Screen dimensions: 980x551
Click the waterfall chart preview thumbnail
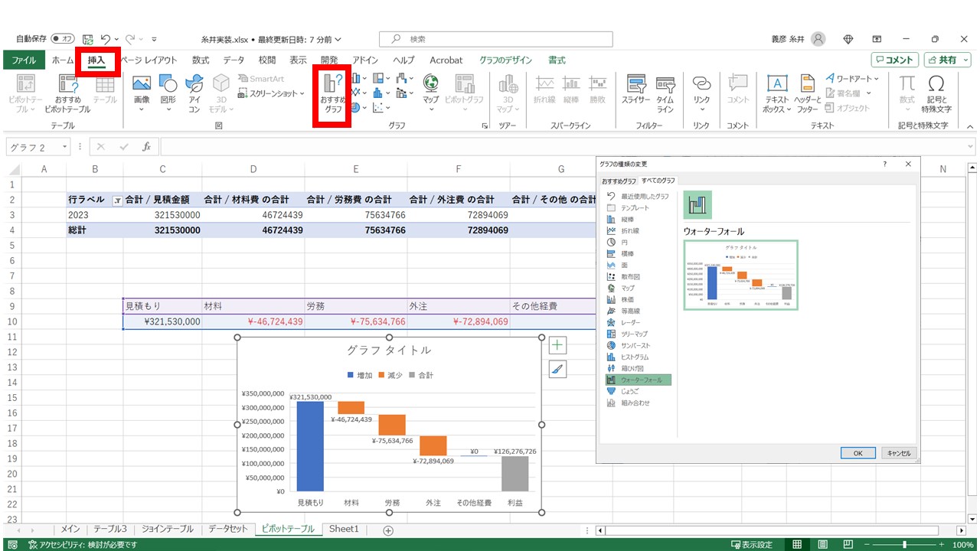pyautogui.click(x=740, y=275)
